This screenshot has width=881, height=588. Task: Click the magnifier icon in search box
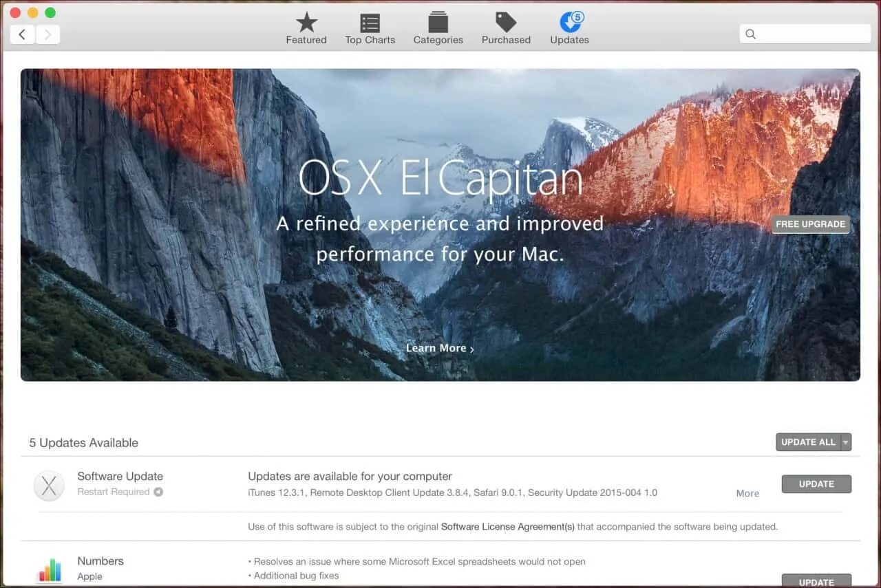coord(750,34)
